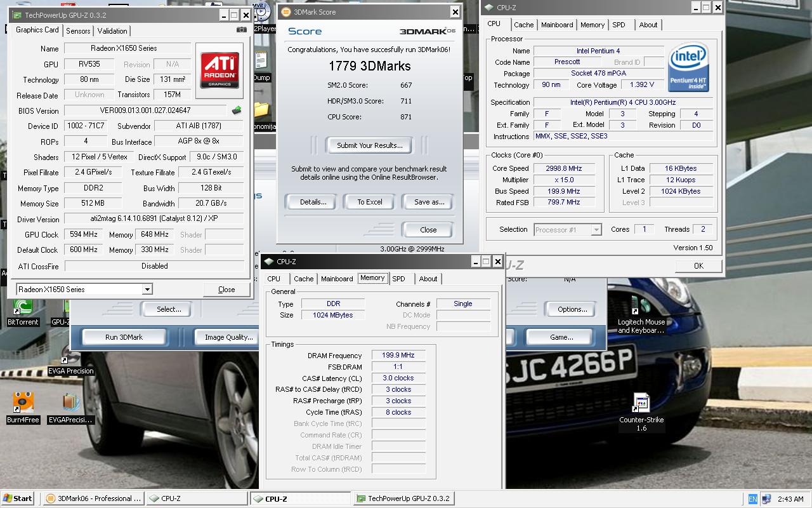Switch to TechPowerUp GPU-Z taskbar item
Screen dimensions: 812x508
pyautogui.click(x=403, y=498)
